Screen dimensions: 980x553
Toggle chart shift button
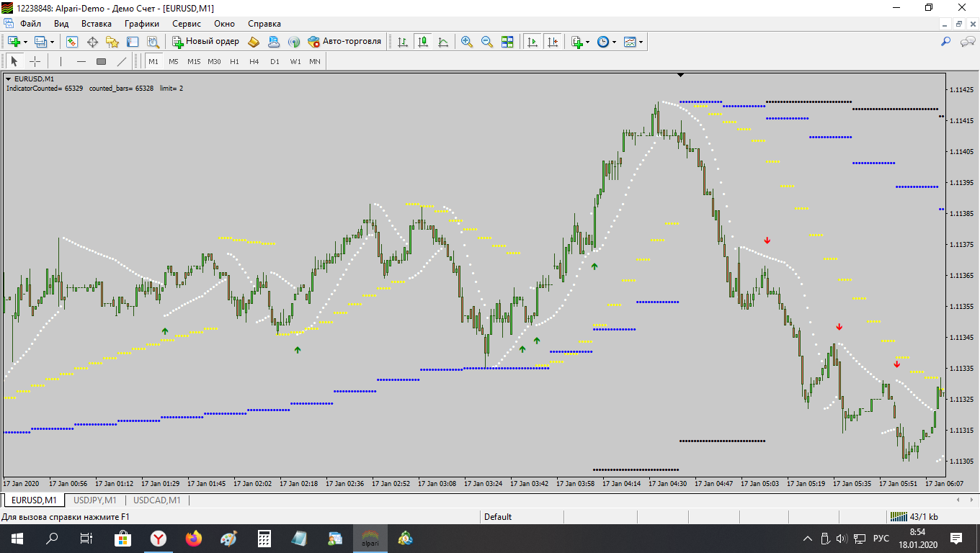[553, 42]
